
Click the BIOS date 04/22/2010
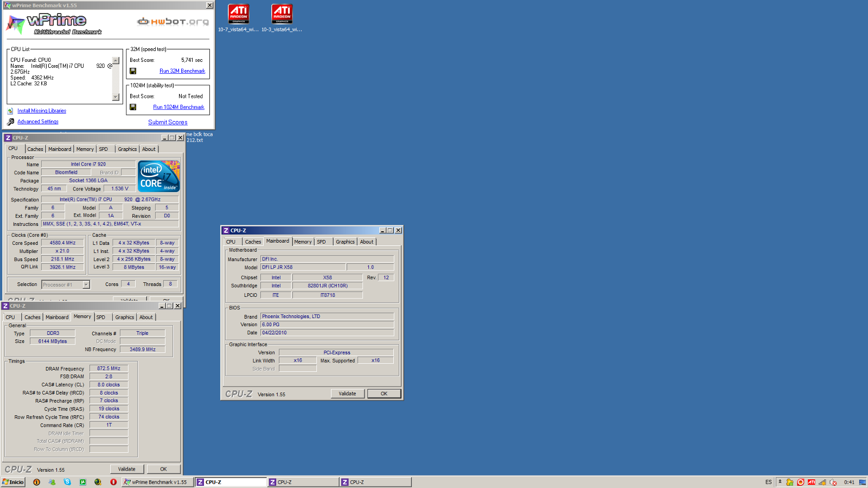click(x=327, y=333)
